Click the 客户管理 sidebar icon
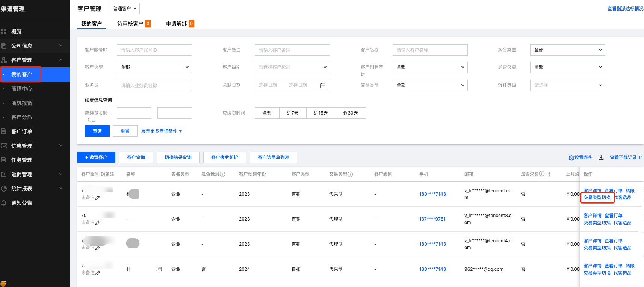The width and height of the screenshot is (644, 287). click(4, 60)
